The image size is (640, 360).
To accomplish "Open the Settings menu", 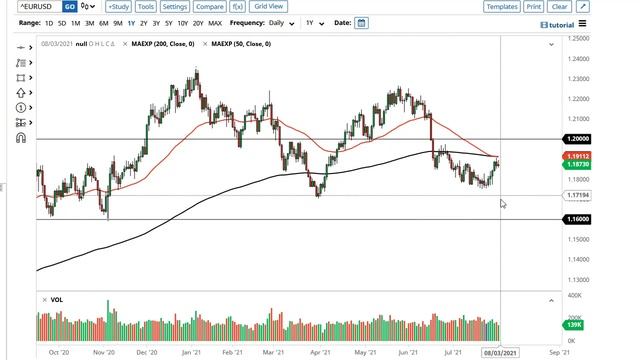I will pos(175,7).
